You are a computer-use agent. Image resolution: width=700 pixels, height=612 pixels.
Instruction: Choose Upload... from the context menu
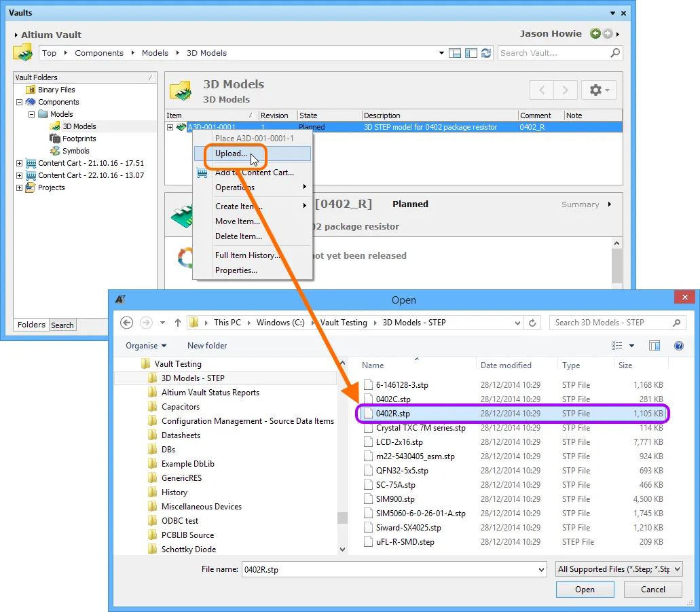tap(253, 154)
